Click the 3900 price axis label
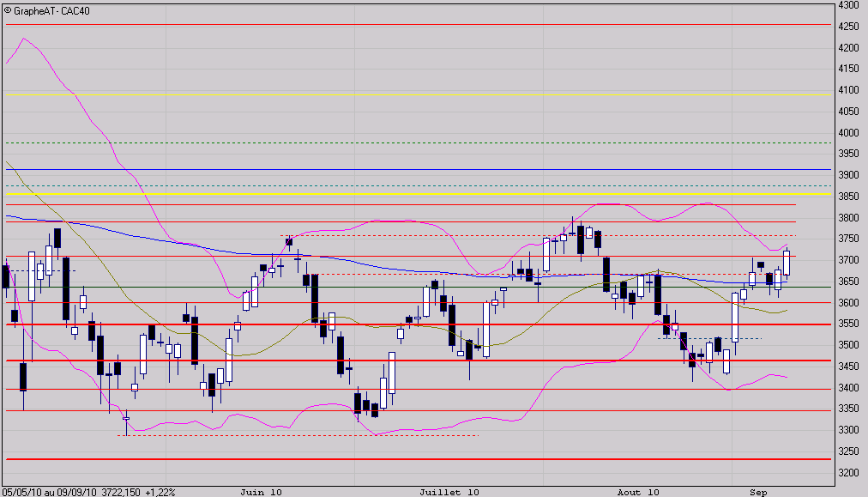Image resolution: width=868 pixels, height=497 pixels. pyautogui.click(x=848, y=175)
